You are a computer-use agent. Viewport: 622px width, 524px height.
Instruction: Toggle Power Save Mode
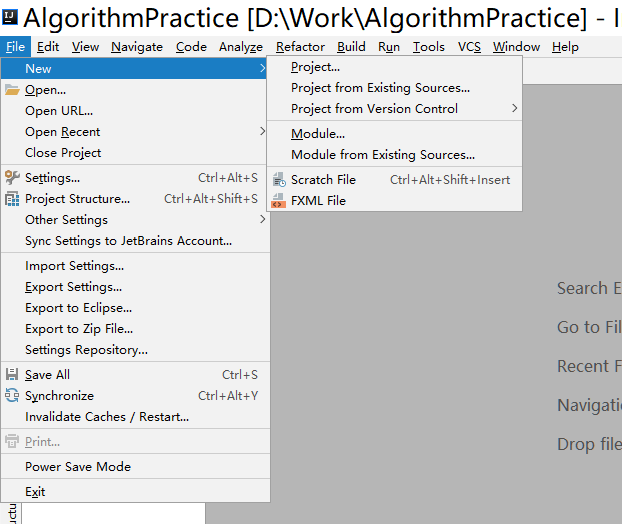(x=78, y=467)
